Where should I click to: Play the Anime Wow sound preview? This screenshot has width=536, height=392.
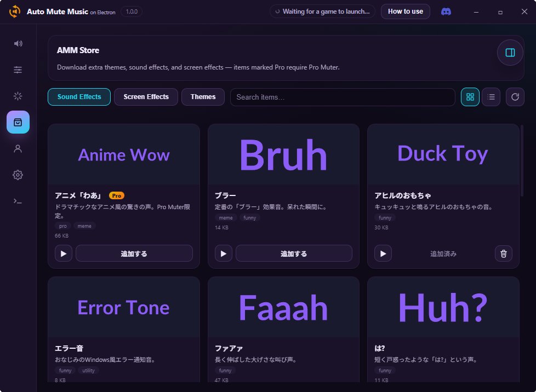coord(64,253)
